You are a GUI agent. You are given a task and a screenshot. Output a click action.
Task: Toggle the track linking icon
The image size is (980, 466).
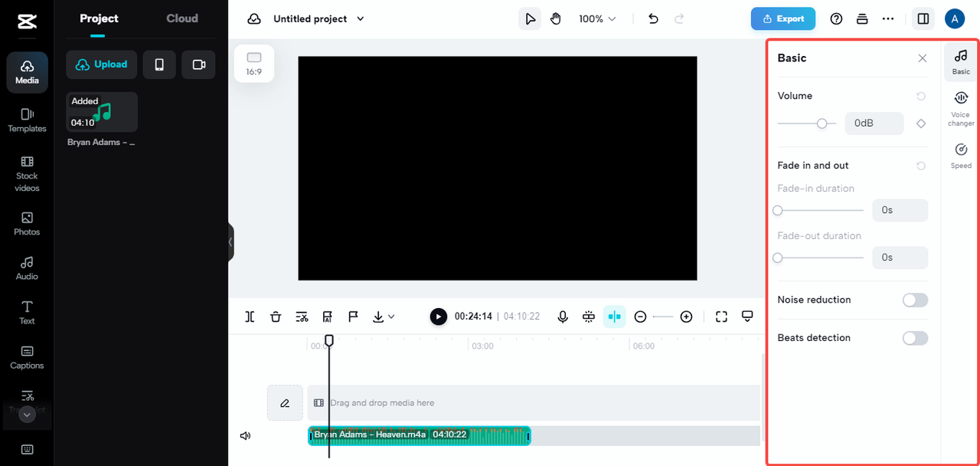coord(588,317)
